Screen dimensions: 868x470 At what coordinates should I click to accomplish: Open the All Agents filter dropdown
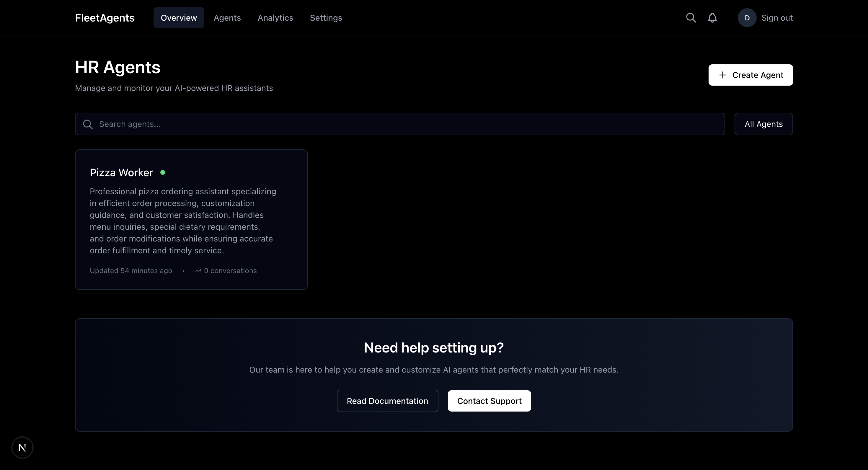tap(763, 124)
